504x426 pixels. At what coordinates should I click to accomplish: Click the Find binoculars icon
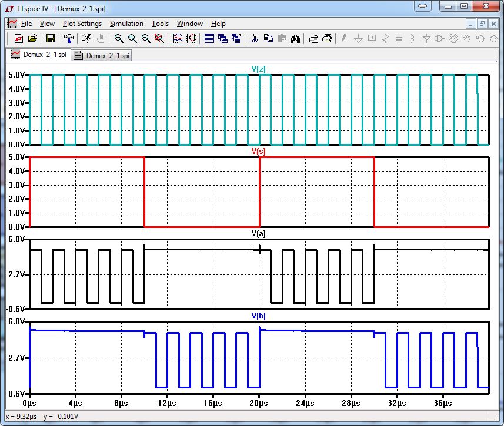[296, 39]
